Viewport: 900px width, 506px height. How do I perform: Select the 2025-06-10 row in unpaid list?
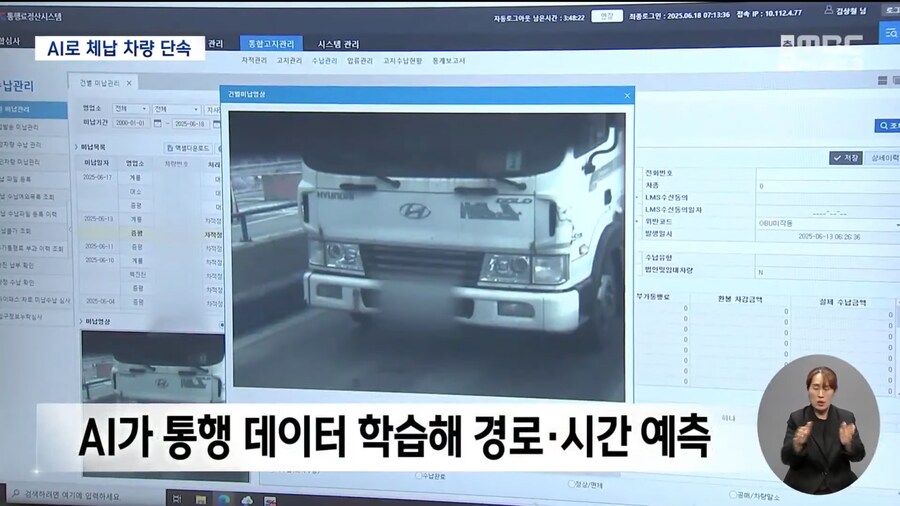[151, 260]
